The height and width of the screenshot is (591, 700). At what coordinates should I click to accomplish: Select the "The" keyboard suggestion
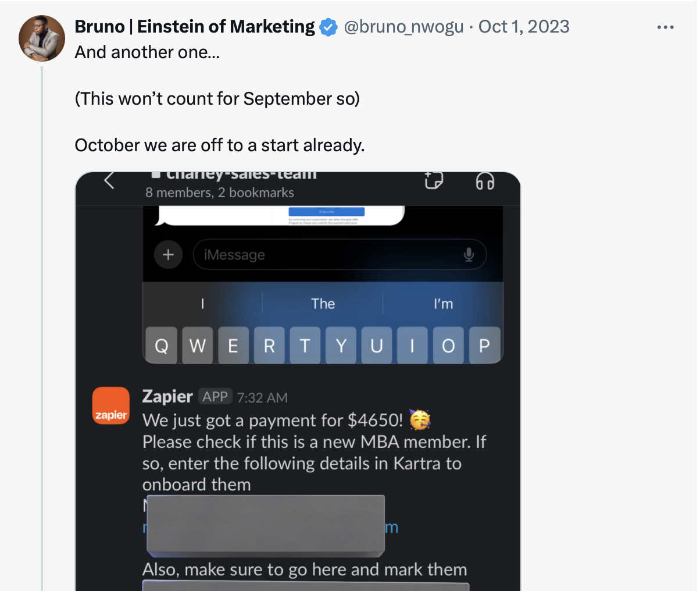(x=323, y=304)
